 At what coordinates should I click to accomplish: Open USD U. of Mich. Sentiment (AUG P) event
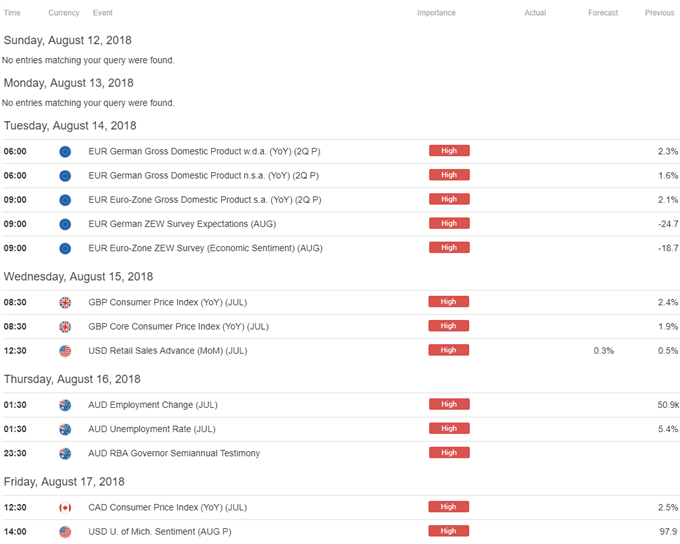[160, 532]
